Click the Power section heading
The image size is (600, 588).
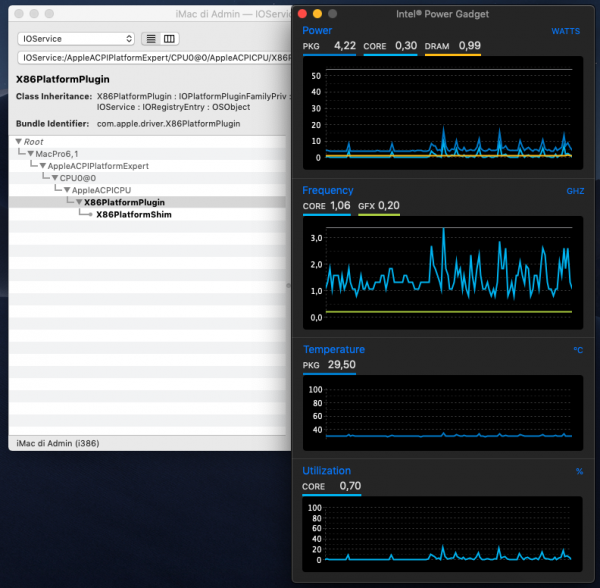[x=317, y=31]
